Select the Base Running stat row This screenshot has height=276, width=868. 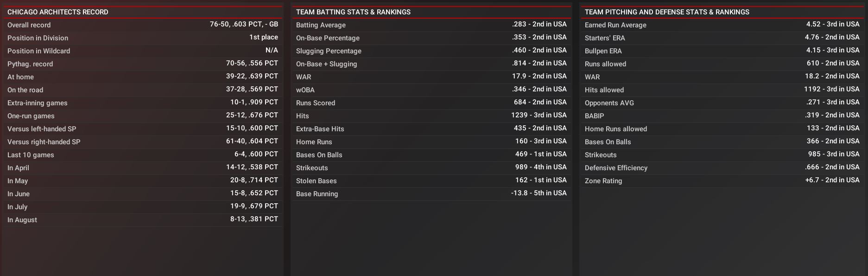(431, 194)
